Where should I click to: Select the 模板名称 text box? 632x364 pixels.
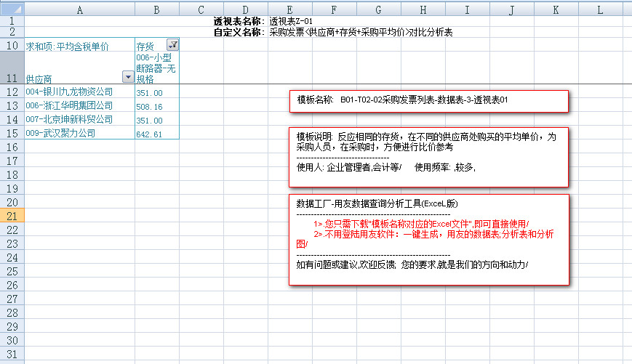click(x=428, y=101)
